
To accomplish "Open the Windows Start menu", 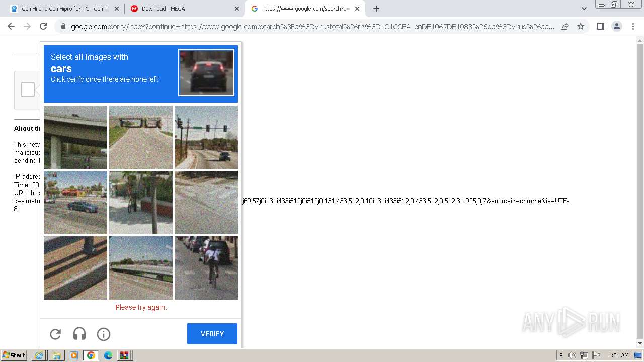I will [x=14, y=355].
